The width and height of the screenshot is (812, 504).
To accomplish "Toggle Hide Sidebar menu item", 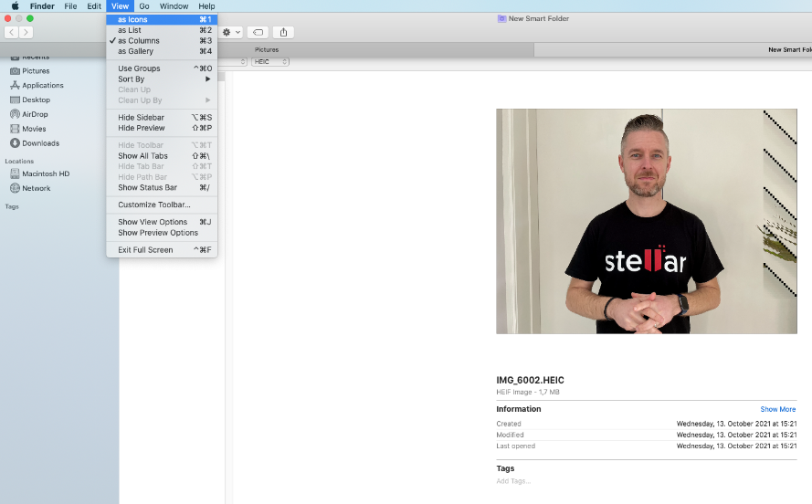I will point(162,118).
